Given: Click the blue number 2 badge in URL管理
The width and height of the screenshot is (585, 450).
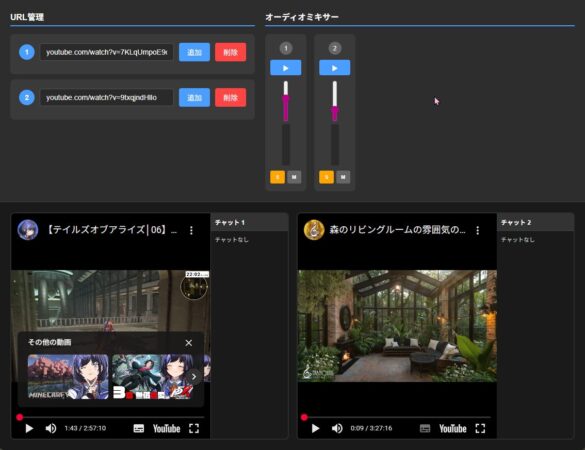Looking at the screenshot, I should point(26,97).
